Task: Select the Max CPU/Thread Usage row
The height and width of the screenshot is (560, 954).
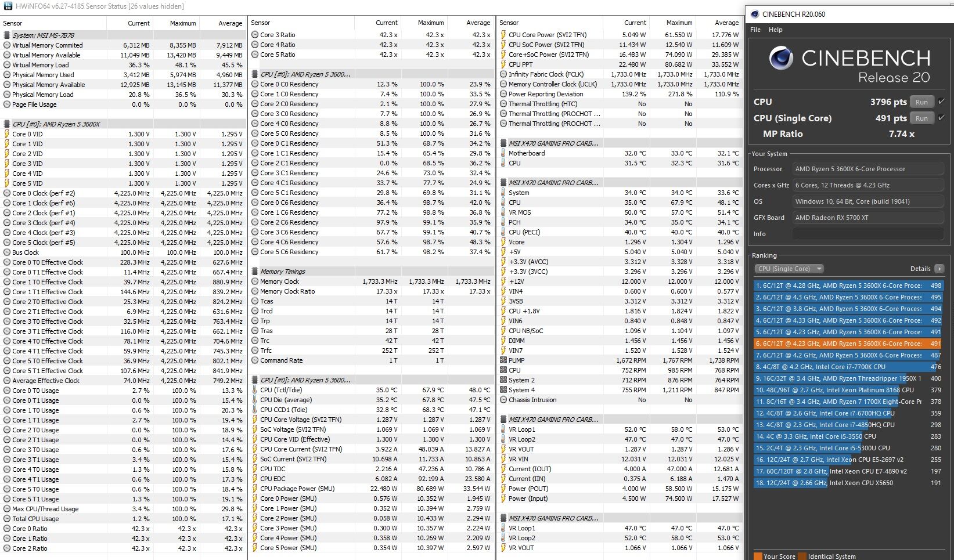Action: click(123, 509)
